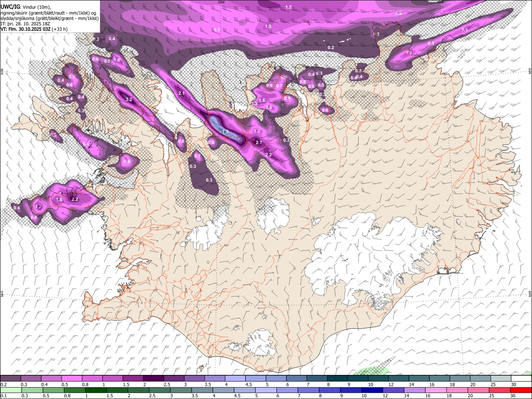Pick the bottom-row violet swatch labeled 14

point(415,390)
